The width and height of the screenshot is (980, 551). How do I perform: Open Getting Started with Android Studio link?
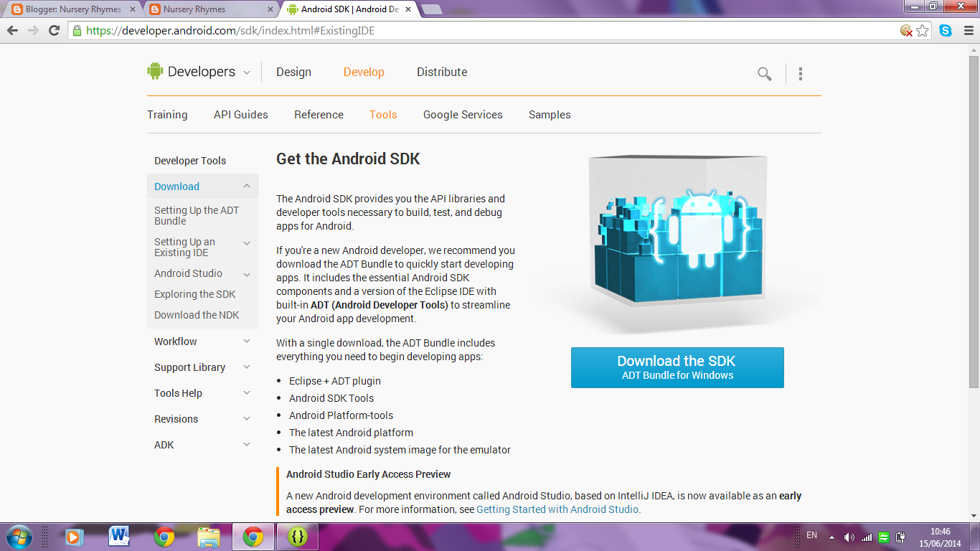pyautogui.click(x=557, y=509)
